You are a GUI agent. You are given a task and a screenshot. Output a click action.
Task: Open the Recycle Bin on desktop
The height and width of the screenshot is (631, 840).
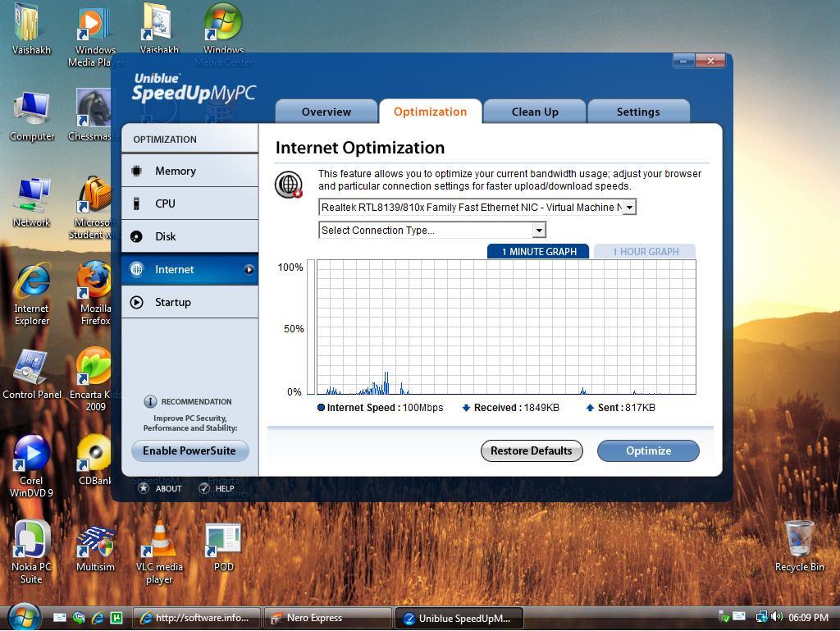799,540
